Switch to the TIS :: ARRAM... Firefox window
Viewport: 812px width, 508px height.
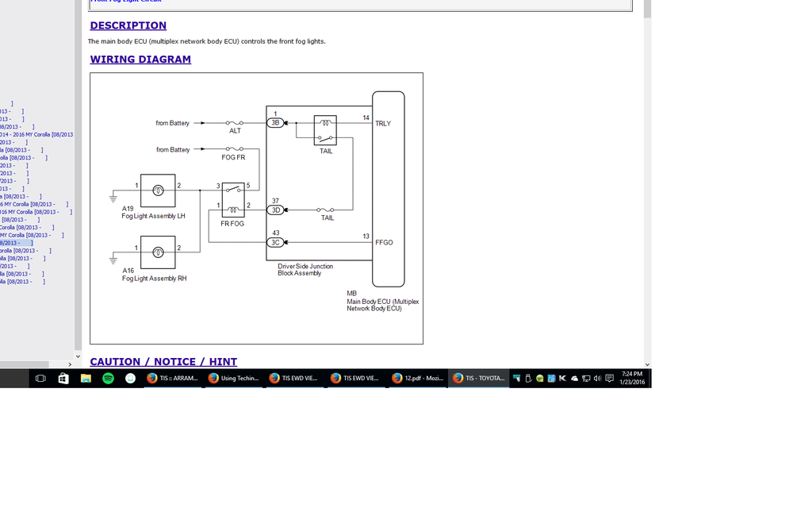point(172,379)
